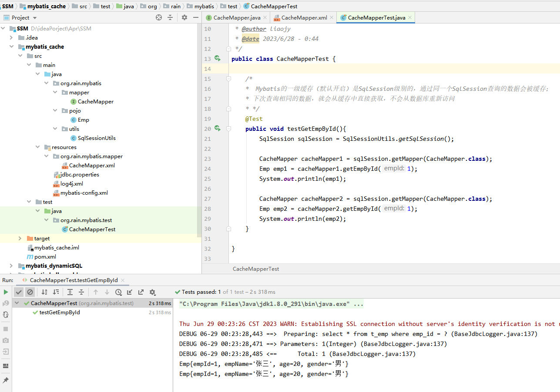Viewport: 560px width, 392px height.
Task: Click run gutter icon beside class CacheMapperTest
Action: [x=218, y=59]
